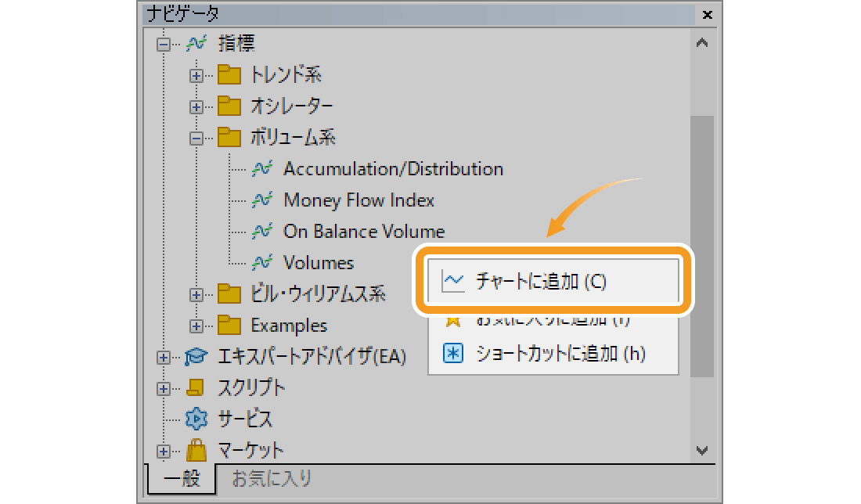Click the star icon for favorites

[x=453, y=321]
